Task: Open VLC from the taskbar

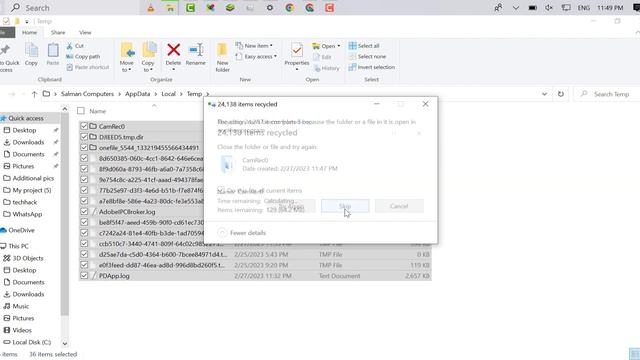Action: (x=151, y=7)
